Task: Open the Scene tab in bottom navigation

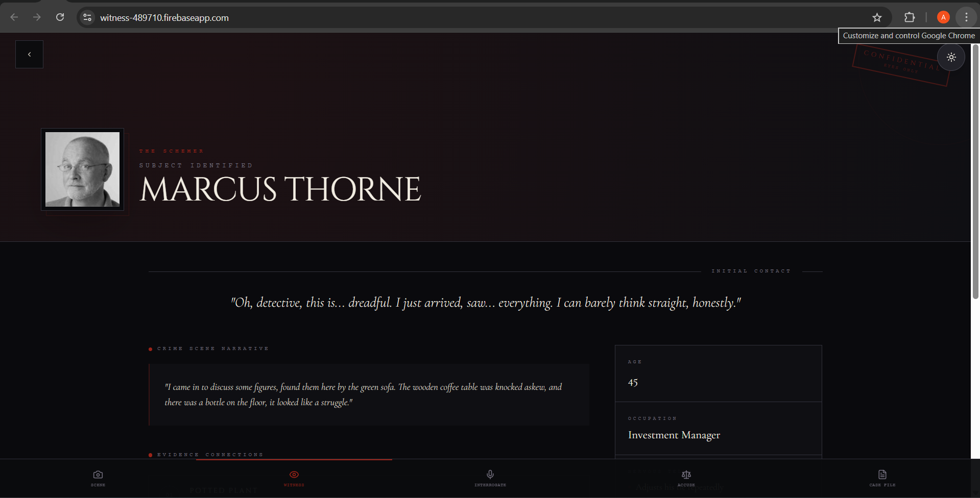Action: (x=98, y=479)
